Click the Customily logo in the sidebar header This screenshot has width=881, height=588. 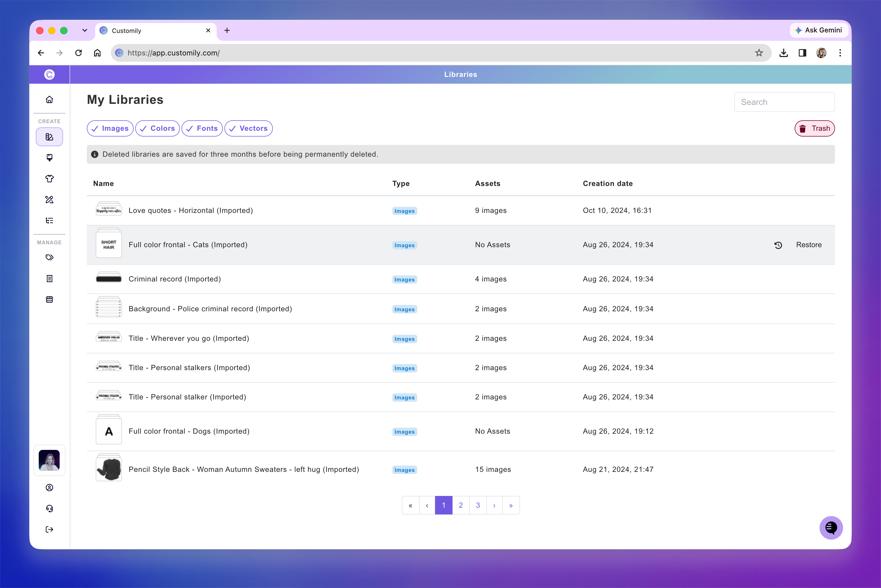click(x=49, y=75)
